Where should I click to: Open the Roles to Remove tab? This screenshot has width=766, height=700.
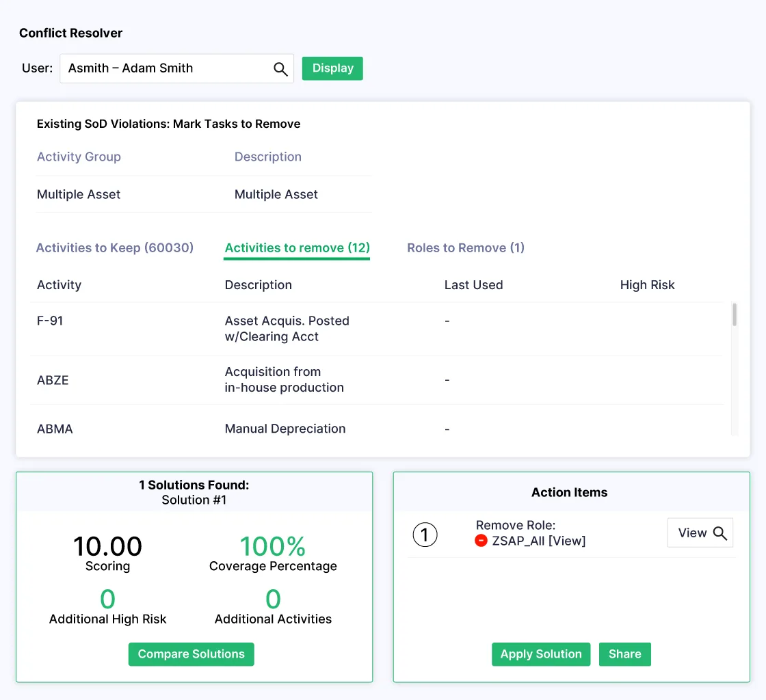(466, 248)
